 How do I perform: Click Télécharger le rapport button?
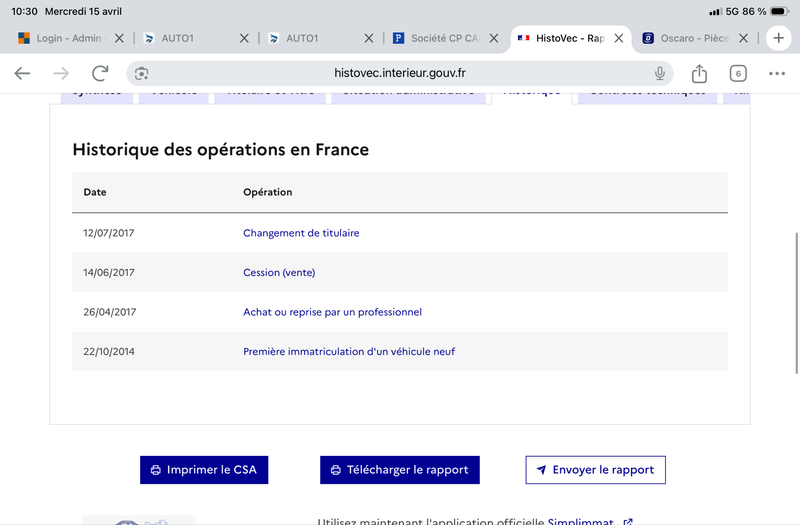coord(399,470)
